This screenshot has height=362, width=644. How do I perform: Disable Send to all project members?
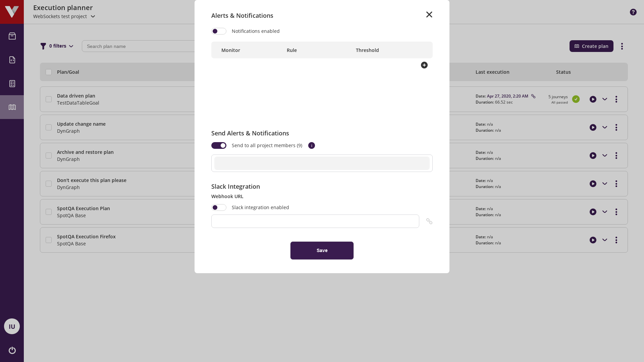click(x=219, y=145)
